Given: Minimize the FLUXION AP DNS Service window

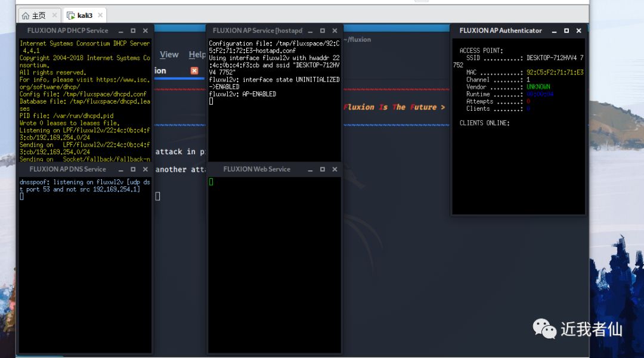Looking at the screenshot, I should pyautogui.click(x=120, y=169).
